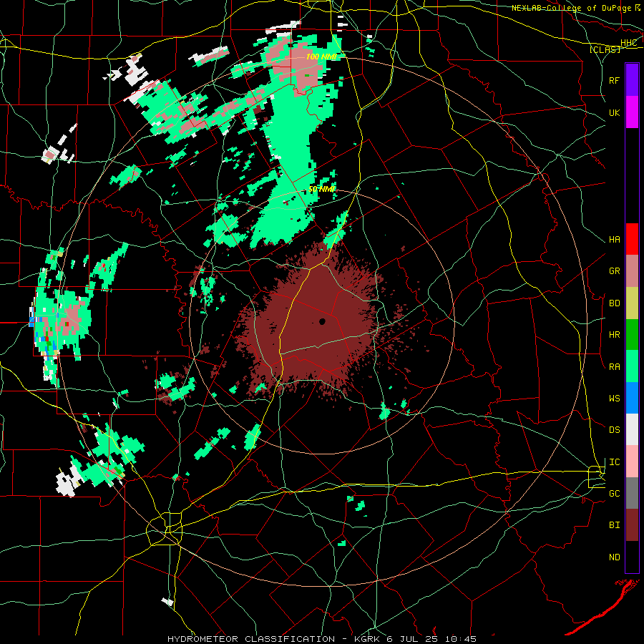Select the IC ice crystals pink swatch
Screen dimensions: 644x644
pos(632,462)
